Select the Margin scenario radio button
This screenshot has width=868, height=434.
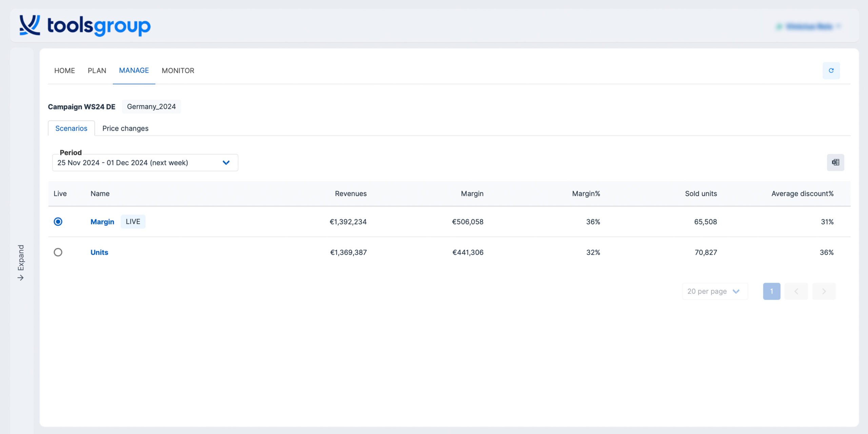pyautogui.click(x=58, y=222)
